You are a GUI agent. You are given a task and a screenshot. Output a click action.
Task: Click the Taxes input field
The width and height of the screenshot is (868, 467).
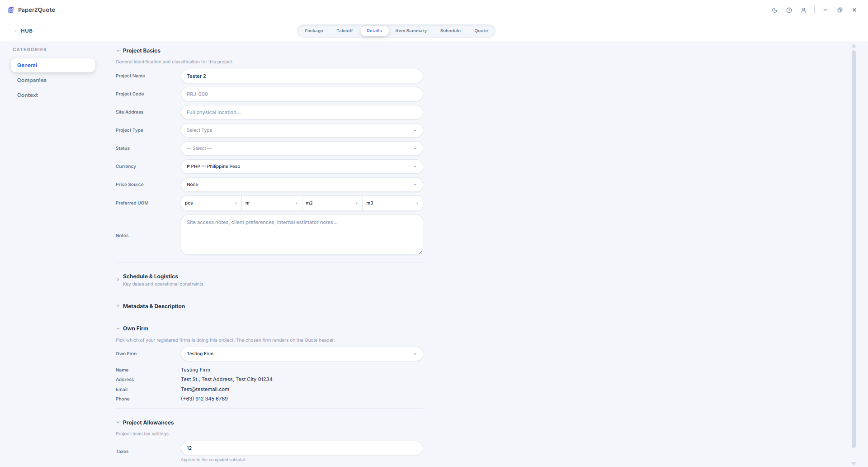302,448
